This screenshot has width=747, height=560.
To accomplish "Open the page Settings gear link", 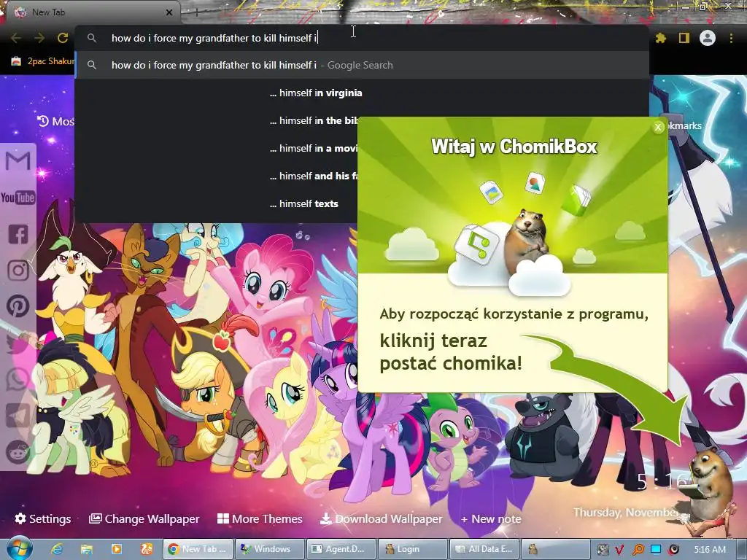I will [43, 518].
